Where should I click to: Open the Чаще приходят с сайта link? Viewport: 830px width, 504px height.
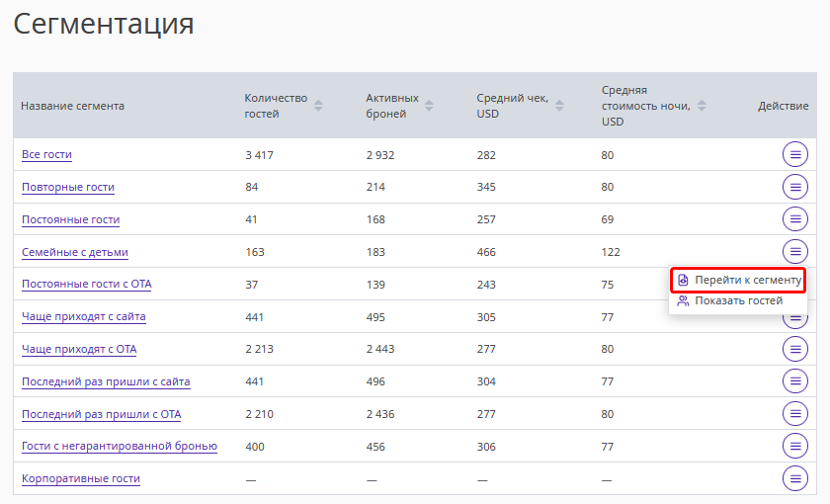click(84, 316)
